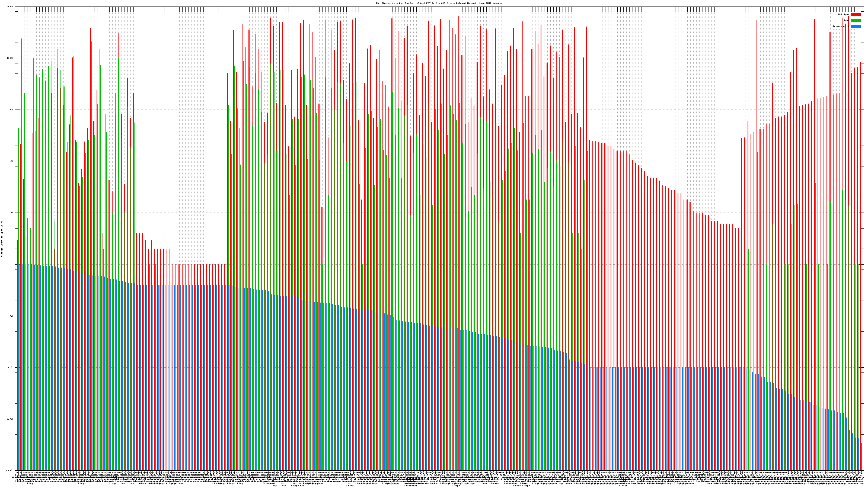Click the 0.01 y-axis tick label

coord(11,367)
